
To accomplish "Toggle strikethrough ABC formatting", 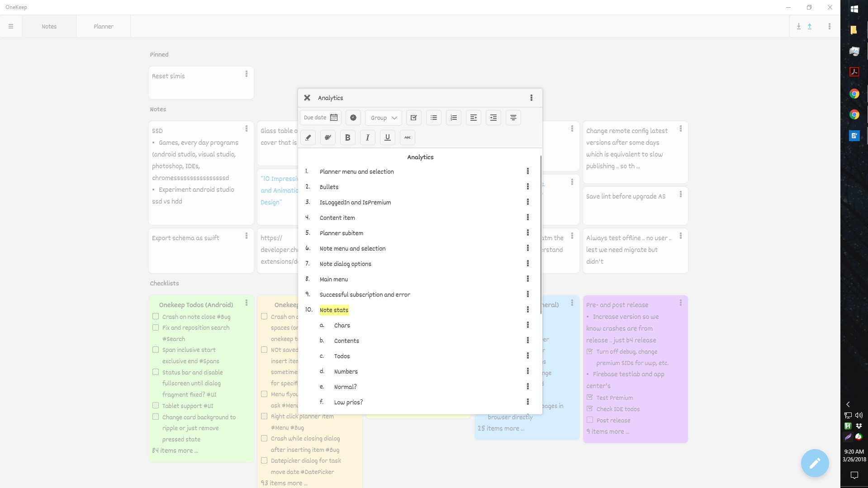I will [x=408, y=137].
